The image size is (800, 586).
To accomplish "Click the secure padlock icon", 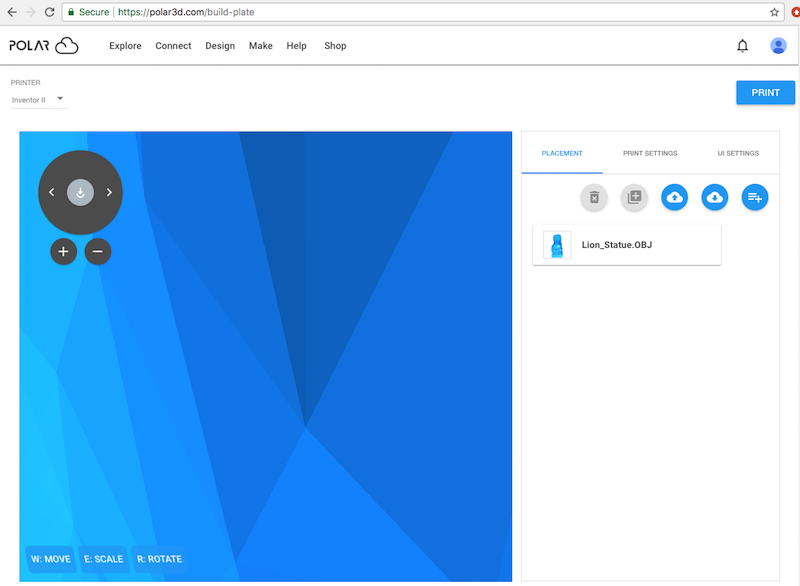I will click(71, 12).
